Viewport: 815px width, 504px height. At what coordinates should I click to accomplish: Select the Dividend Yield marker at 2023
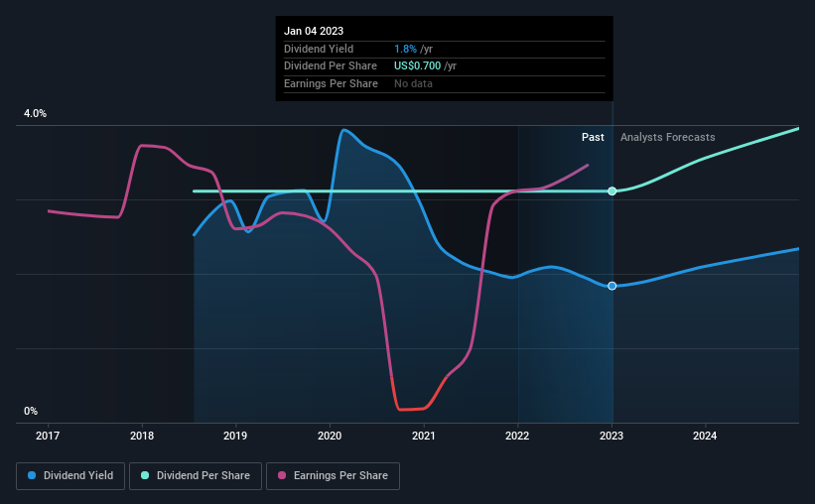[x=612, y=286]
